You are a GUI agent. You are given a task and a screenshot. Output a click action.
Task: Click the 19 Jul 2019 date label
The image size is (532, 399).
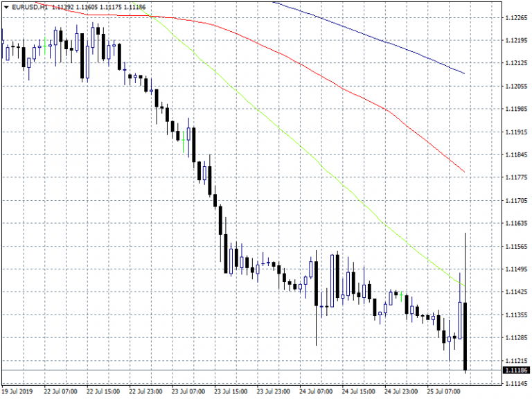(x=19, y=391)
